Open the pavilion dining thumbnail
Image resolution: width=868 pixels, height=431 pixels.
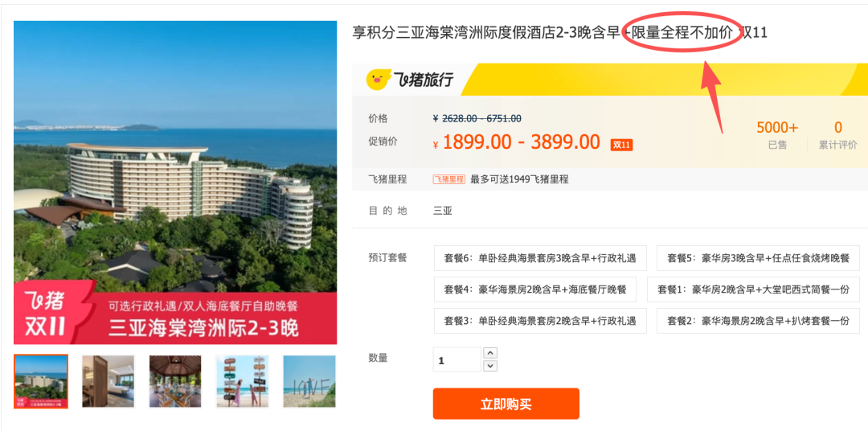point(175,381)
